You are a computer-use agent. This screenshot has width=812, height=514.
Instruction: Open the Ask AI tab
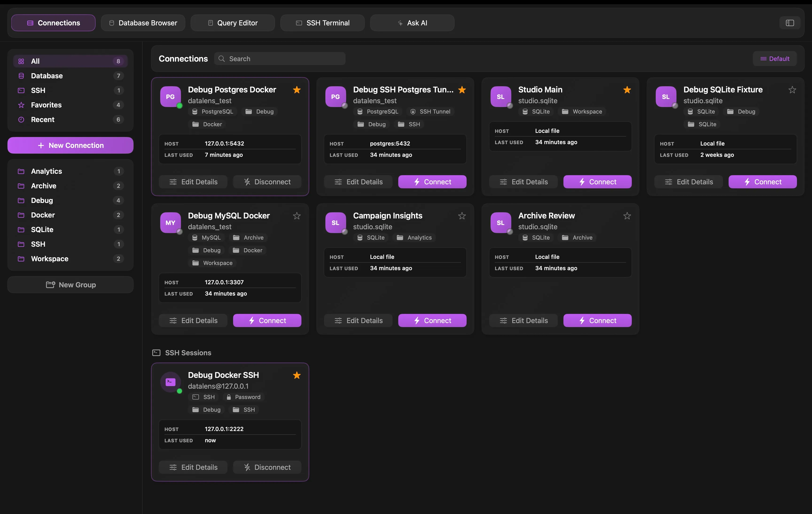[412, 23]
